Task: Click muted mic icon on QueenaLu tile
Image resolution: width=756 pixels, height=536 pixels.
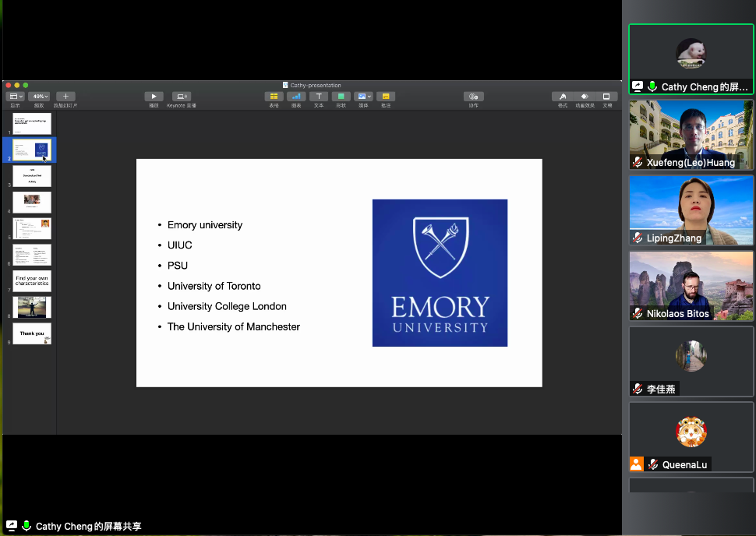Action: coord(653,464)
